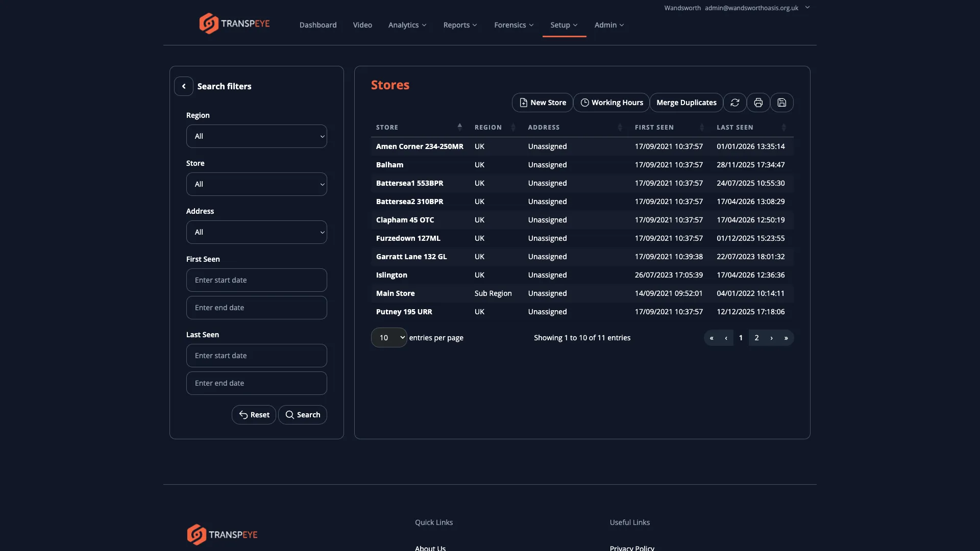Collapse the Search filters panel
The image size is (980, 551).
184,86
